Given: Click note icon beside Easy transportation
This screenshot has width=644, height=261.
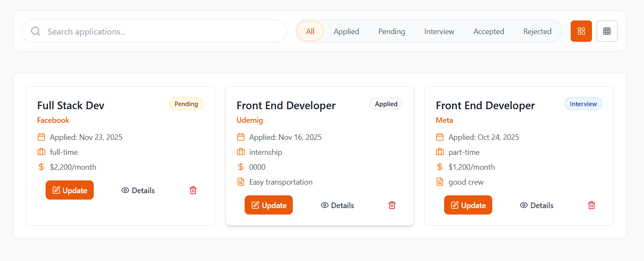Looking at the screenshot, I should coord(241,182).
